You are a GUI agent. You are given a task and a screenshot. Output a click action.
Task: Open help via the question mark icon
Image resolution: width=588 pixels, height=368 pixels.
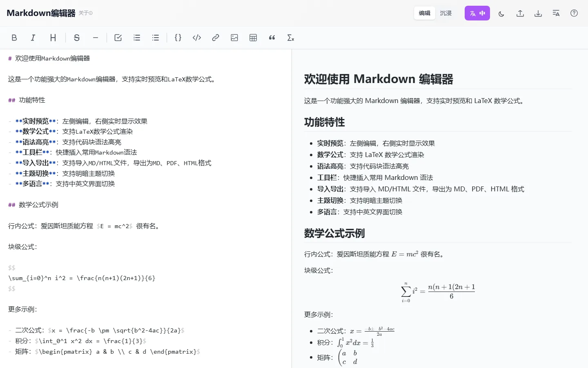pyautogui.click(x=574, y=13)
